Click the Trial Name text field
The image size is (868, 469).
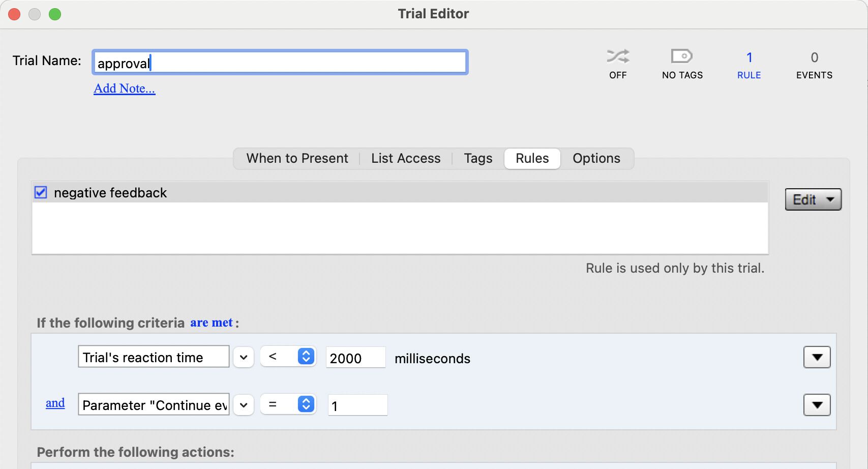coord(280,63)
